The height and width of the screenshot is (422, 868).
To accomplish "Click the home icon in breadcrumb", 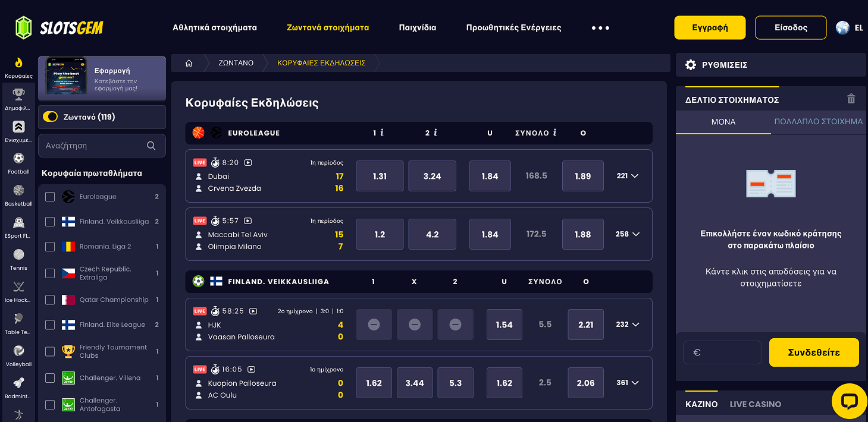I will coord(189,63).
